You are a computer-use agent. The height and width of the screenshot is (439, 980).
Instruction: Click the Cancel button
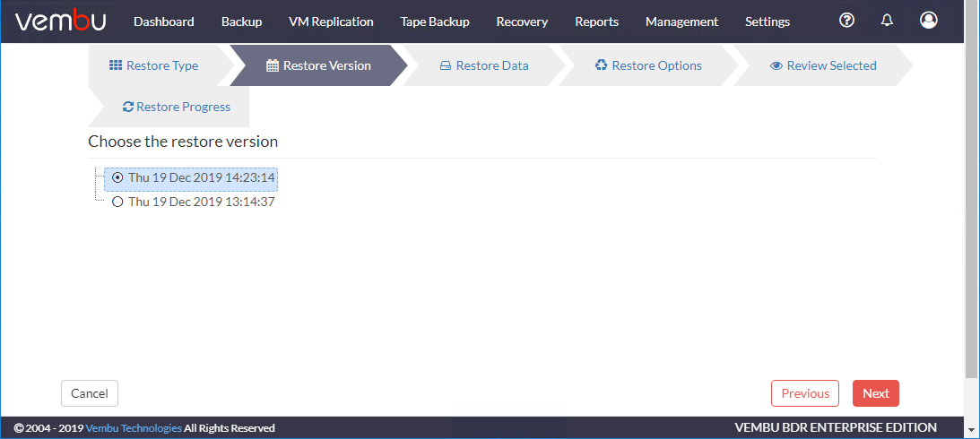(90, 393)
